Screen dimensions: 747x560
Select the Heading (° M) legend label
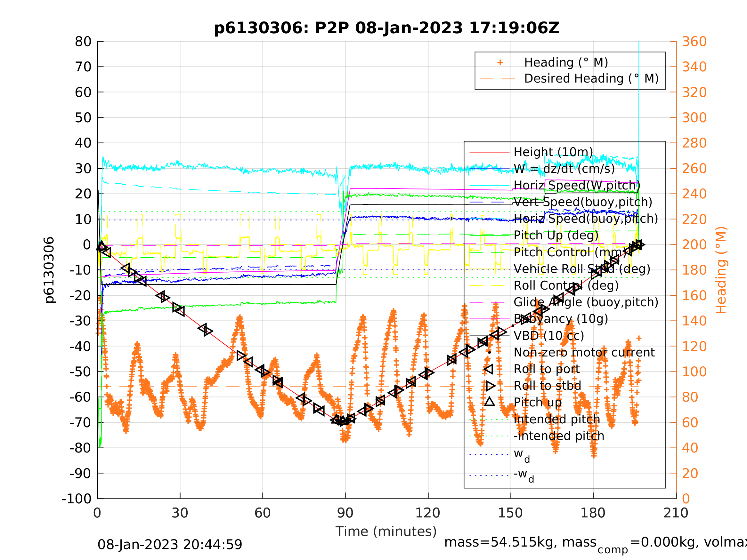(x=566, y=62)
